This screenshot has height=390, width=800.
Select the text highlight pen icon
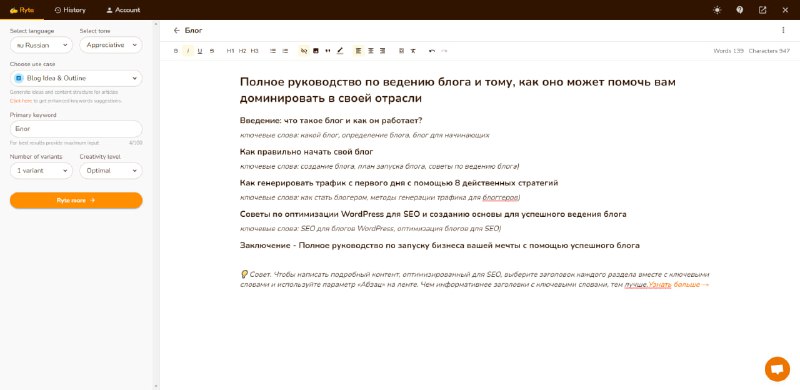340,51
